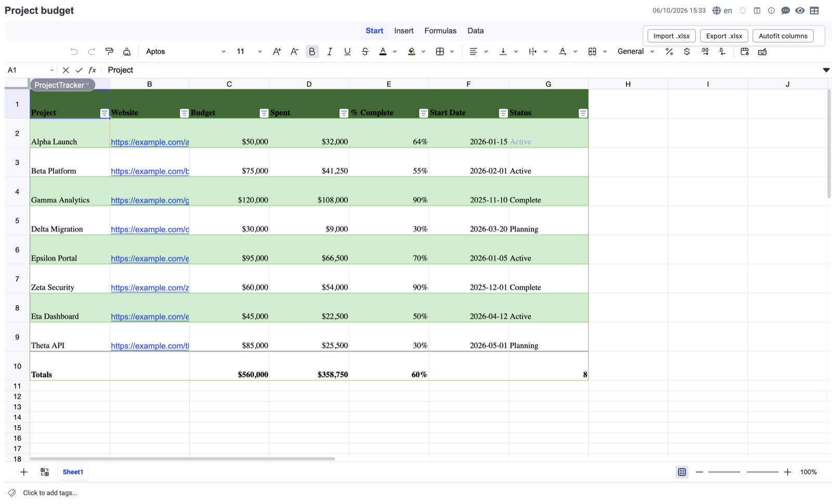
Task: Decrease font size with A- icon
Action: click(294, 51)
